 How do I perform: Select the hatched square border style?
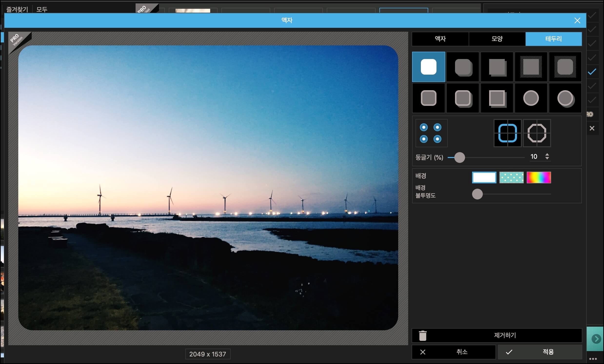point(531,67)
